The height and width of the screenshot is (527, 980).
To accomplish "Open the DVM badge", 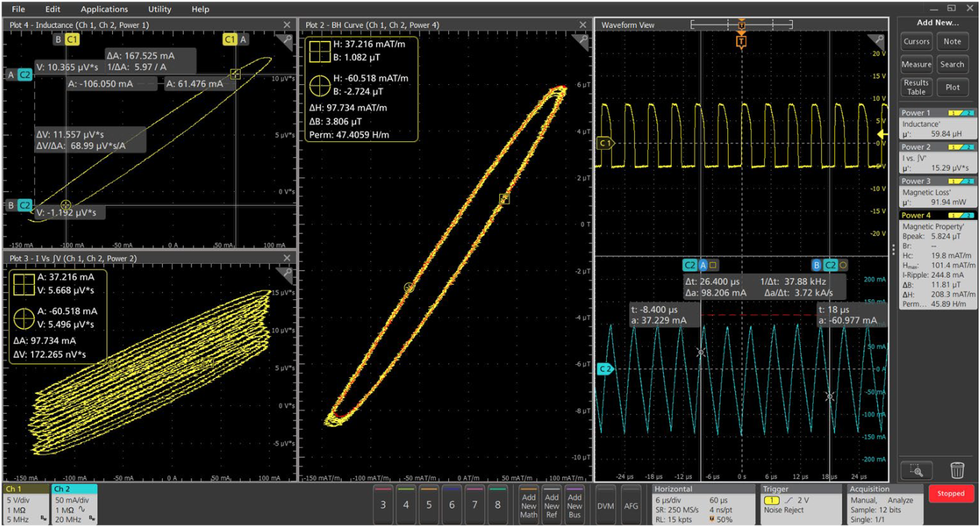I will tap(605, 505).
